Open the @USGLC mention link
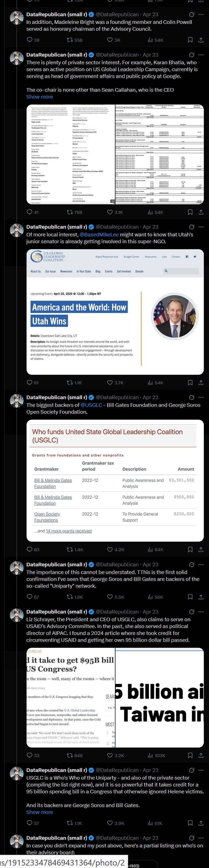The width and height of the screenshot is (209, 868). (x=91, y=405)
